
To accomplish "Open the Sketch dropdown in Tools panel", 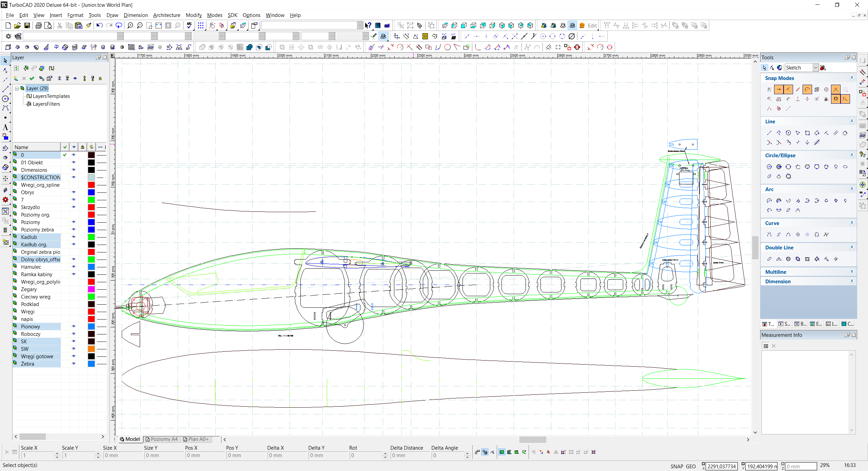I will tap(815, 68).
